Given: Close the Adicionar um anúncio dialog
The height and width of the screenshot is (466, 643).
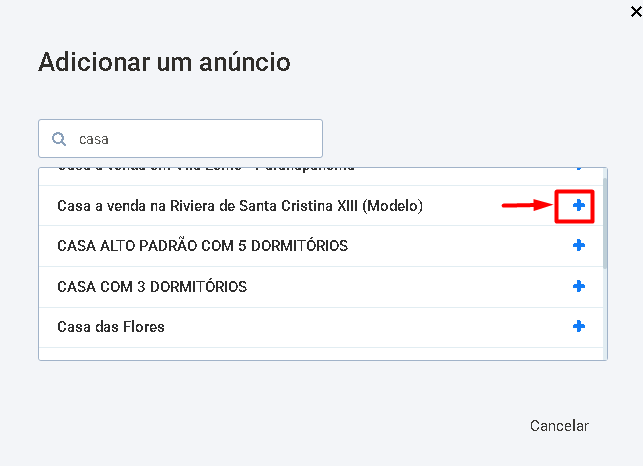Looking at the screenshot, I should pyautogui.click(x=636, y=11).
